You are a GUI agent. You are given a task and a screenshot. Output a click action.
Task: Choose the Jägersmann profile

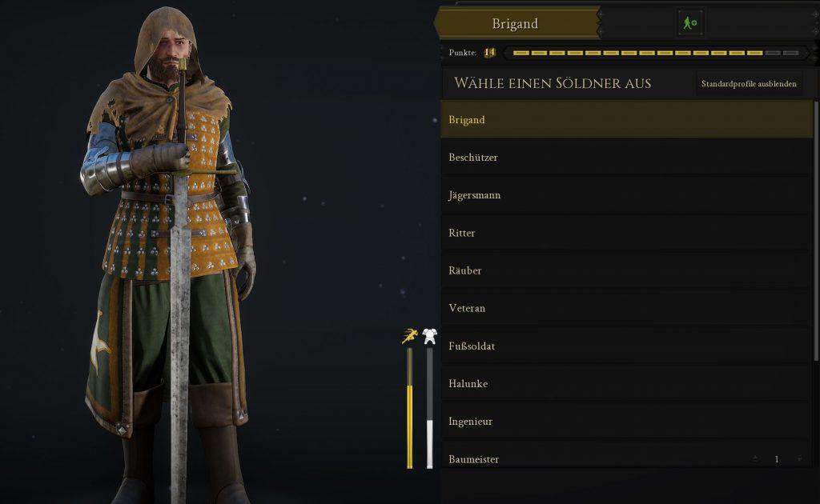click(626, 195)
